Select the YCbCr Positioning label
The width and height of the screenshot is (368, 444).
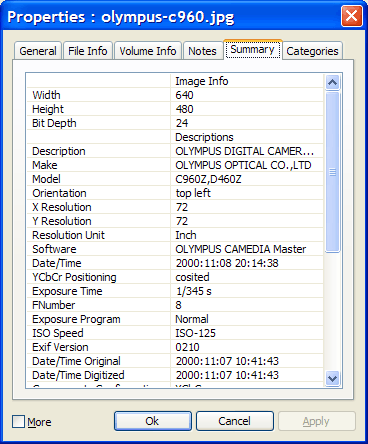74,277
